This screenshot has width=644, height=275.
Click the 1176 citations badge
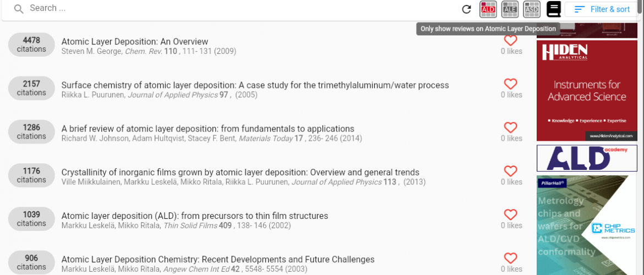(x=31, y=175)
